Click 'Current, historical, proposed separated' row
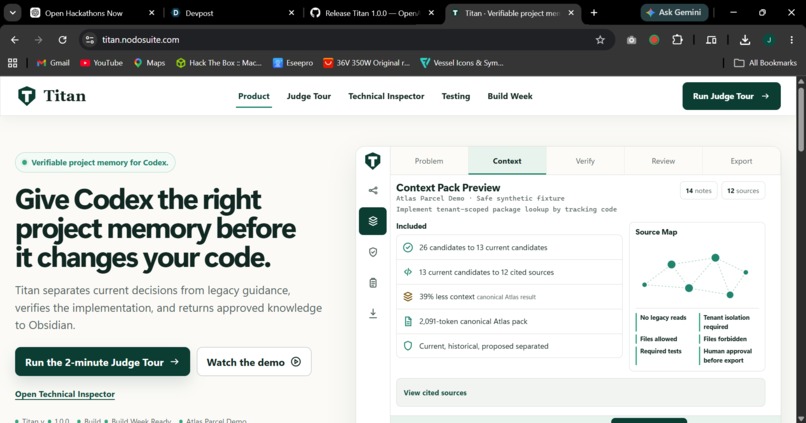The image size is (806, 423). tap(509, 346)
